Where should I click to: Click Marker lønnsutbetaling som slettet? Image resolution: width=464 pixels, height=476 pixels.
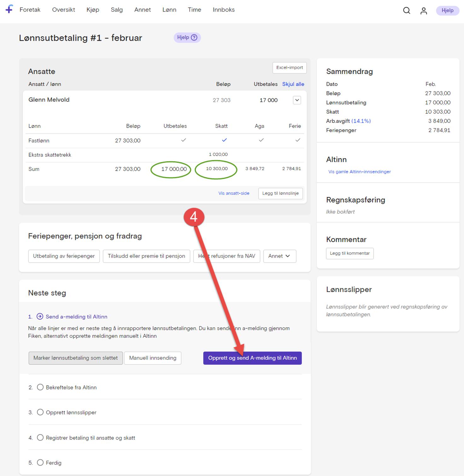[x=76, y=358]
